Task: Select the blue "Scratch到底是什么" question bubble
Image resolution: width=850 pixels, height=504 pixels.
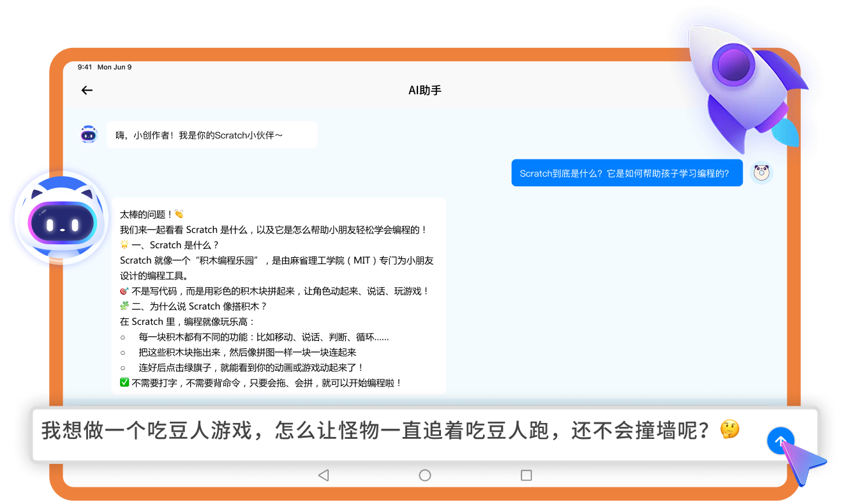Action: (x=627, y=173)
